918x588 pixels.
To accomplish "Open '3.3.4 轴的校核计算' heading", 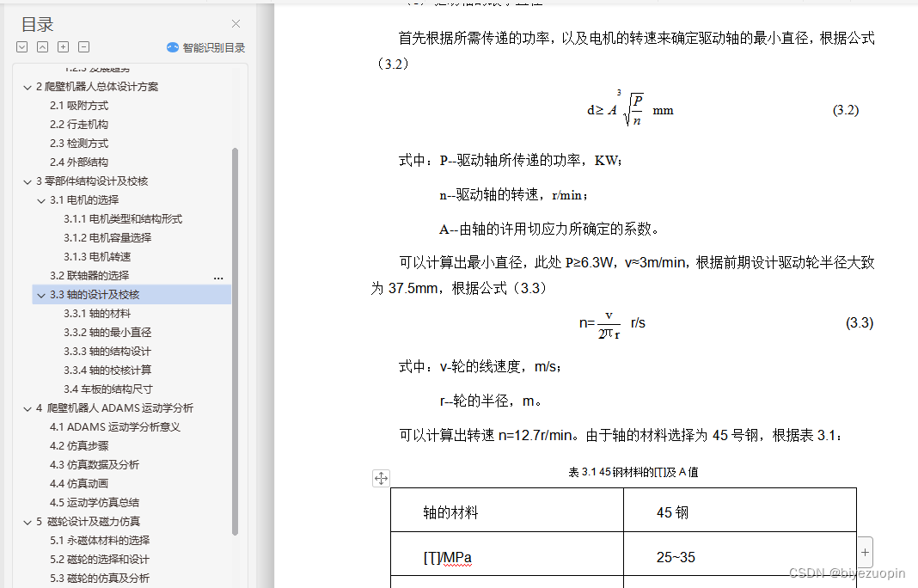I will pyautogui.click(x=107, y=371).
